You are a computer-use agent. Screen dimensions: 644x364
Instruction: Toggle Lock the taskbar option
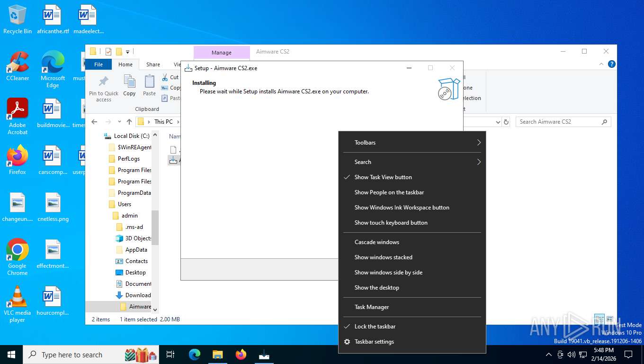tap(412, 327)
